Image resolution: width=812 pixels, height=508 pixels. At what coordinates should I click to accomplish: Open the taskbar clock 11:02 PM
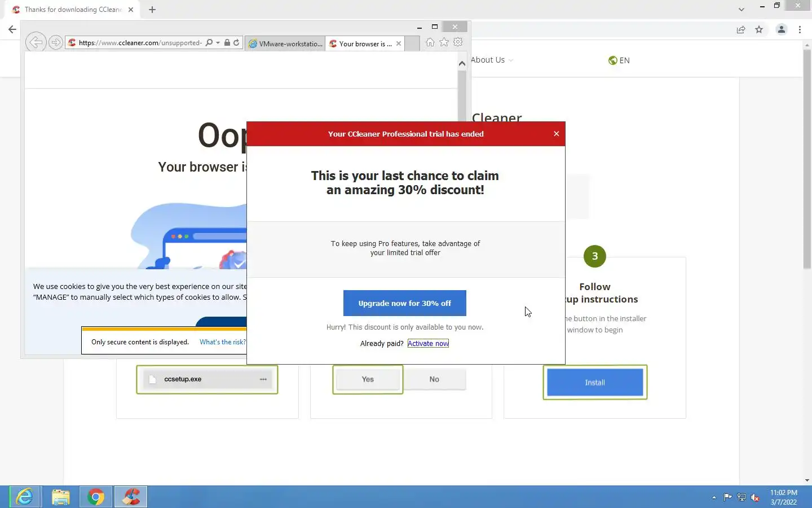click(784, 497)
